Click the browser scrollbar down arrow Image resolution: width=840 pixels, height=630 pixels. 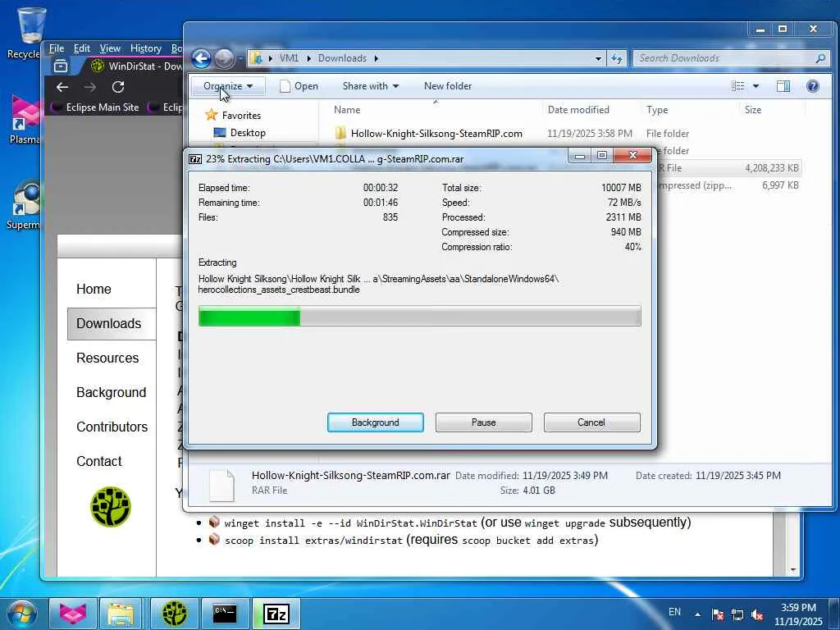coord(793,569)
